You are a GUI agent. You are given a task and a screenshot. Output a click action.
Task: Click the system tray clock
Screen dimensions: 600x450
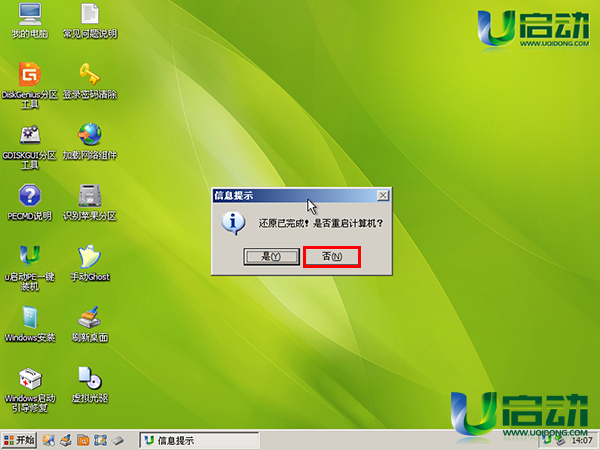click(x=580, y=440)
